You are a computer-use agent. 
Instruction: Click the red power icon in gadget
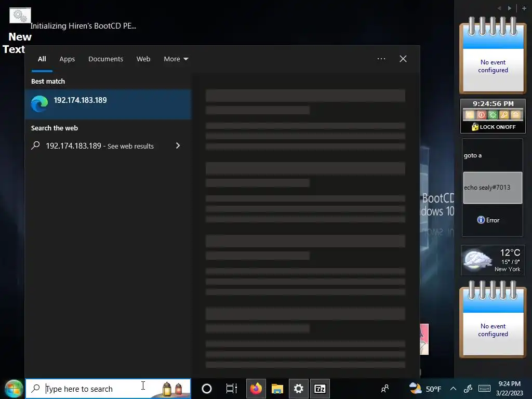coord(481,115)
